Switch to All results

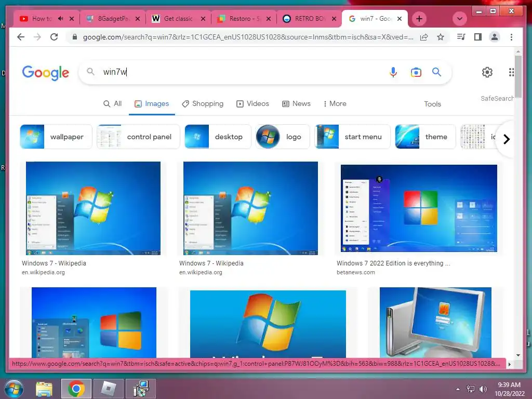[112, 103]
